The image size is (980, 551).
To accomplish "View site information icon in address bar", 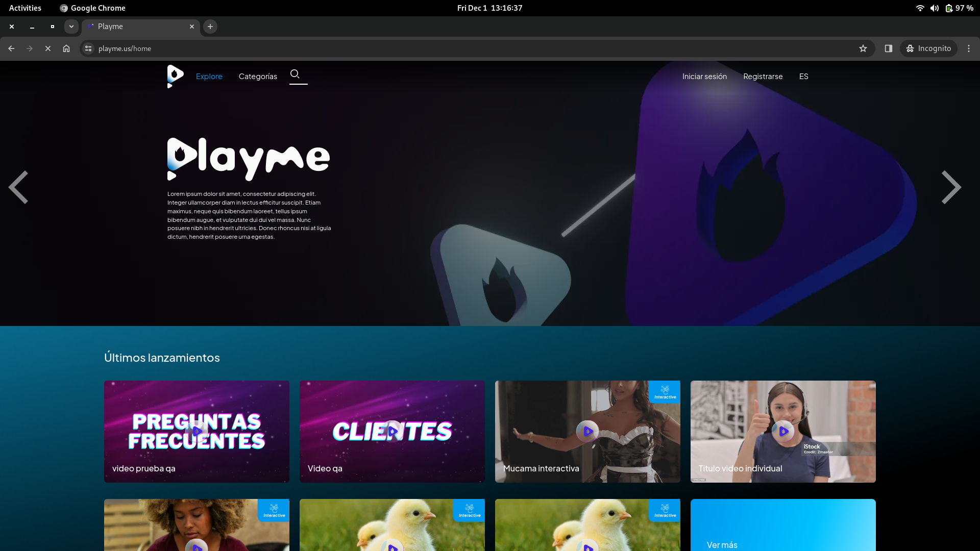I will pos(88,48).
